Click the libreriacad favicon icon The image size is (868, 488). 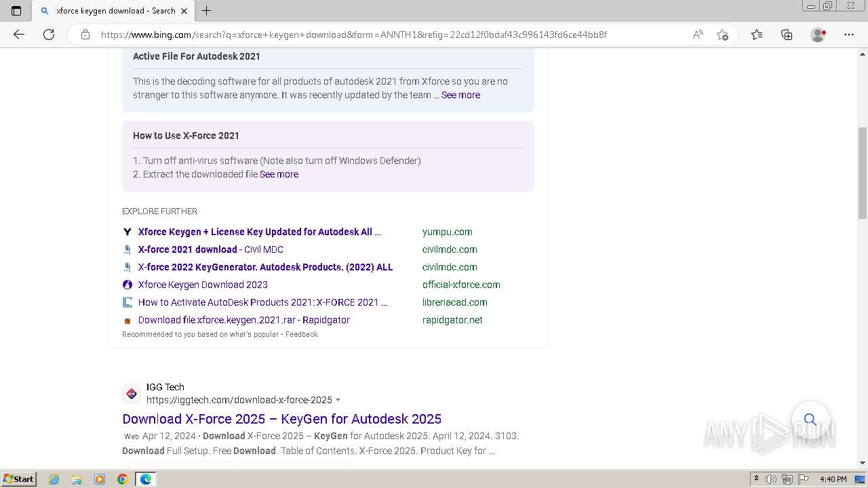127,302
